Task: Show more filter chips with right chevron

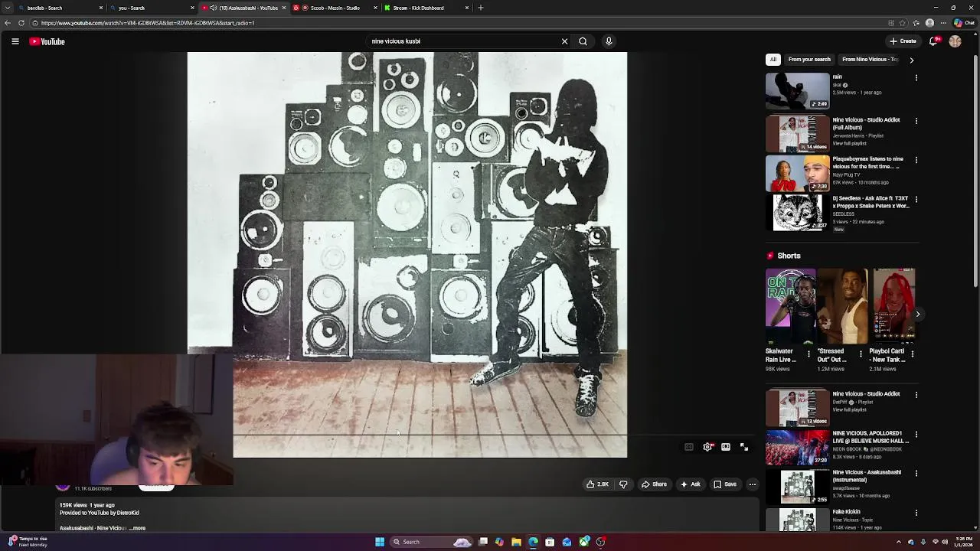Action: click(x=911, y=60)
